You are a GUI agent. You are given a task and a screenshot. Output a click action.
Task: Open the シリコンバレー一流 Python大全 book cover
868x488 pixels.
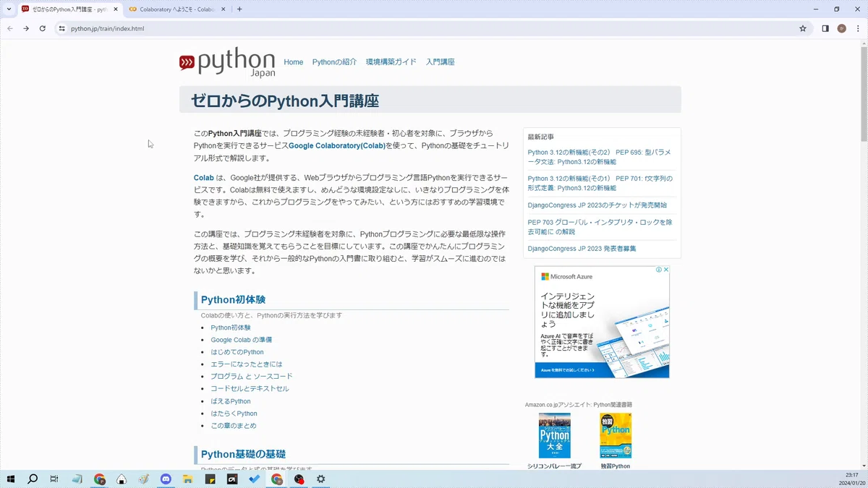pyautogui.click(x=555, y=435)
